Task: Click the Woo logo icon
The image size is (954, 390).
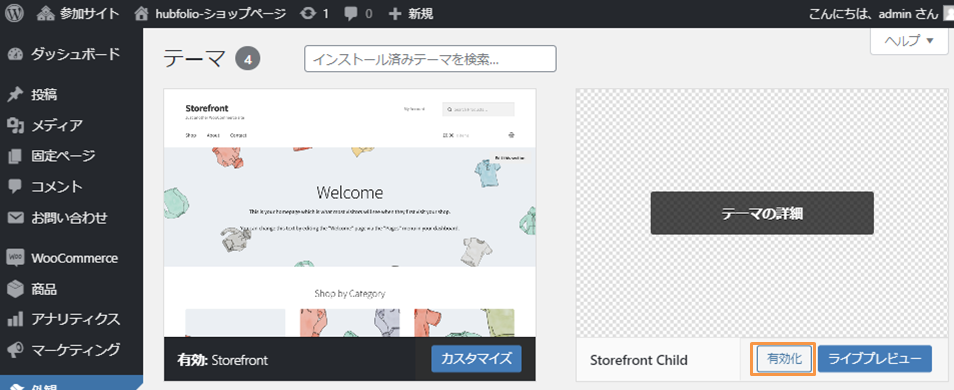Action: coord(15,258)
